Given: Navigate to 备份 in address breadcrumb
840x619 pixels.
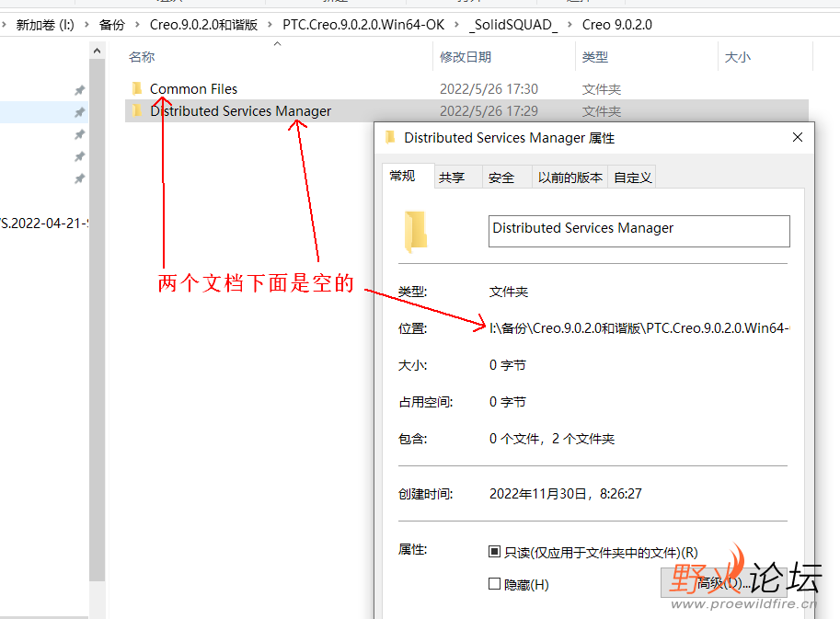Looking at the screenshot, I should [112, 25].
